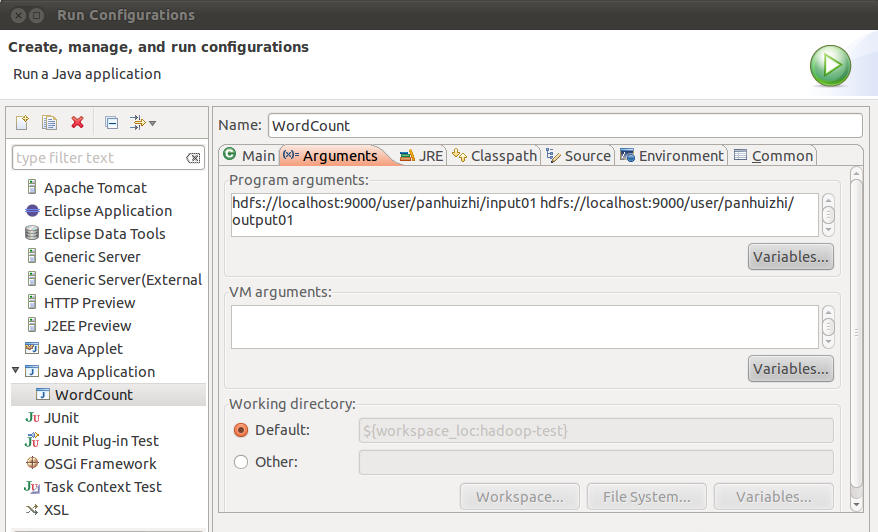Viewport: 878px width, 532px height.
Task: Select XSL configuration type
Action: [56, 510]
